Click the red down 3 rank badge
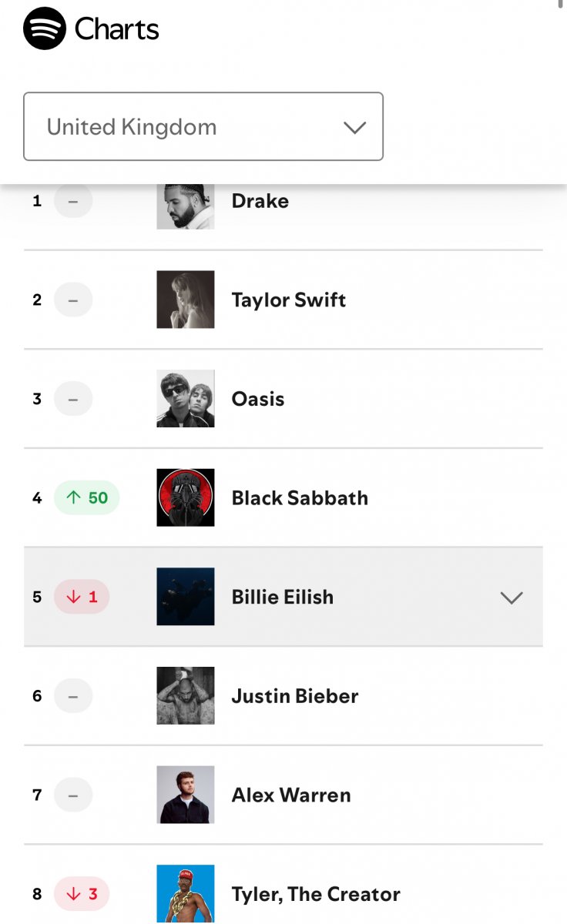Screen dimensions: 567x924 (82, 894)
